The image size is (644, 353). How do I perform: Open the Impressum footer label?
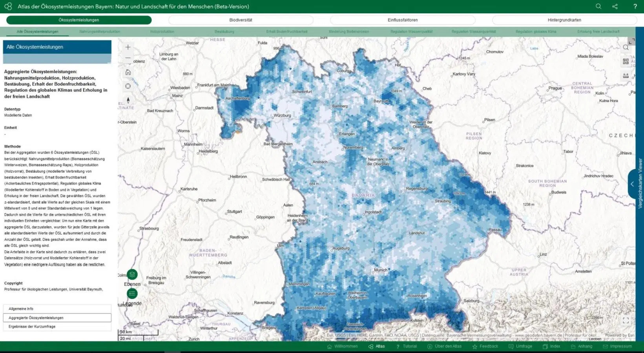pos(621,346)
